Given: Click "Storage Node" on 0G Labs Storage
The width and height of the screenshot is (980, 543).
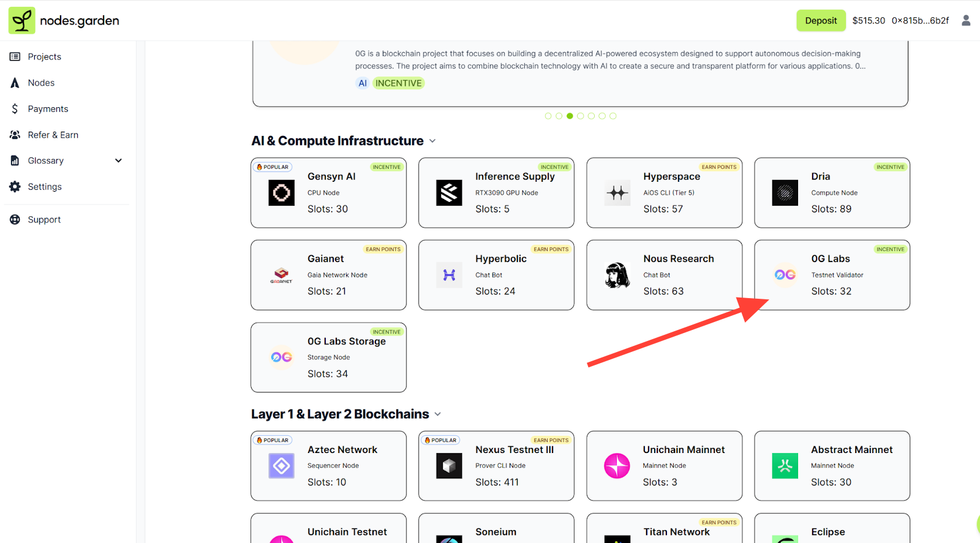Looking at the screenshot, I should pos(329,358).
